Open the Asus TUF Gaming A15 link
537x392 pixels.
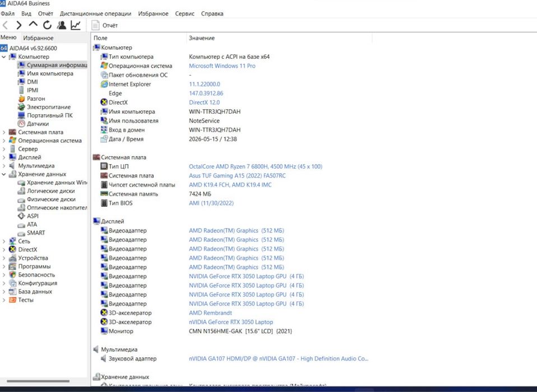[237, 176]
